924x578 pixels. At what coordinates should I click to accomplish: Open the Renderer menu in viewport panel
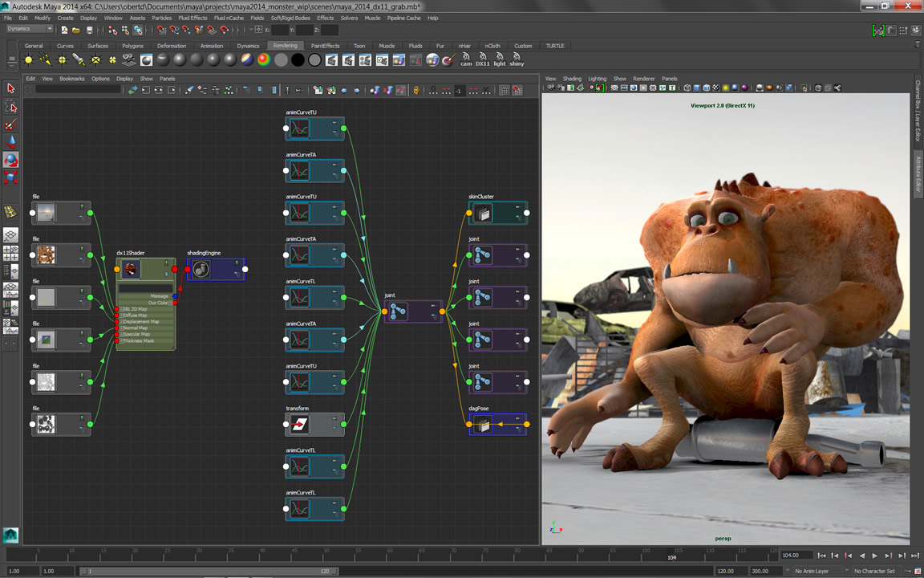tap(643, 79)
